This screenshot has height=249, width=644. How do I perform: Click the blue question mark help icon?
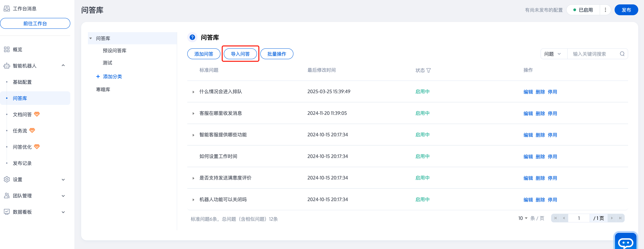192,37
